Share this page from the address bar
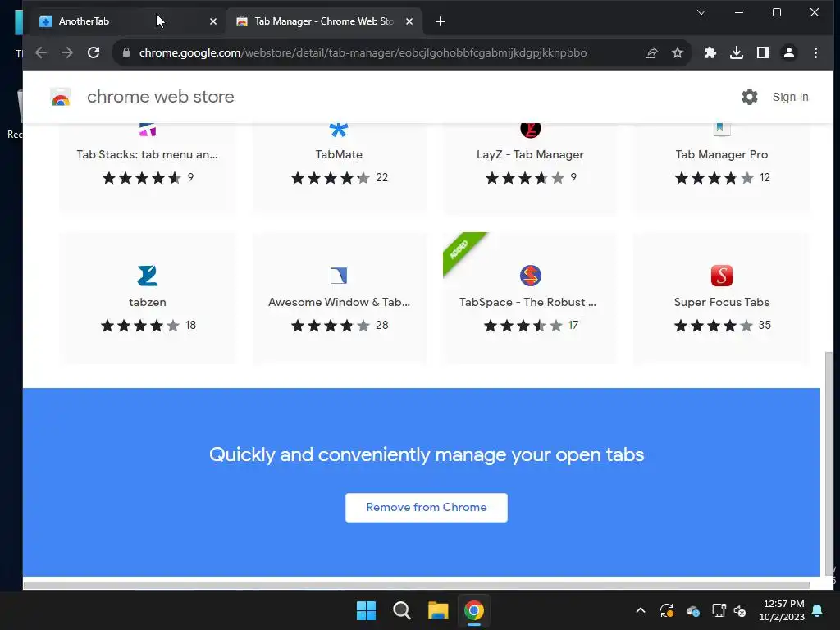The width and height of the screenshot is (840, 630). [x=651, y=52]
